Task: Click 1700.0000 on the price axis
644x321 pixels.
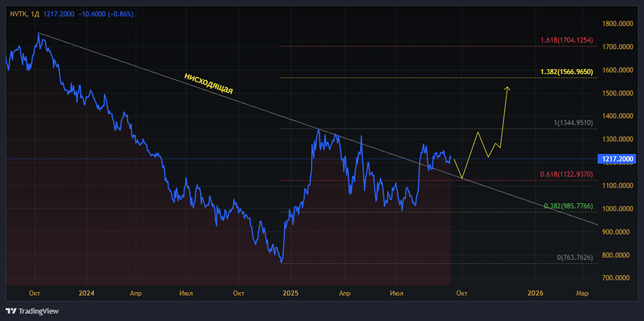Action: pyautogui.click(x=618, y=47)
